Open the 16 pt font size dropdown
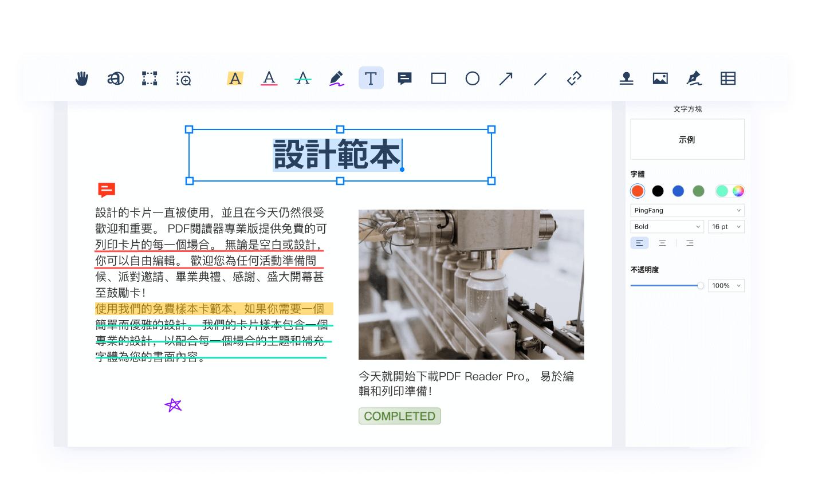The height and width of the screenshot is (504, 818). click(726, 227)
